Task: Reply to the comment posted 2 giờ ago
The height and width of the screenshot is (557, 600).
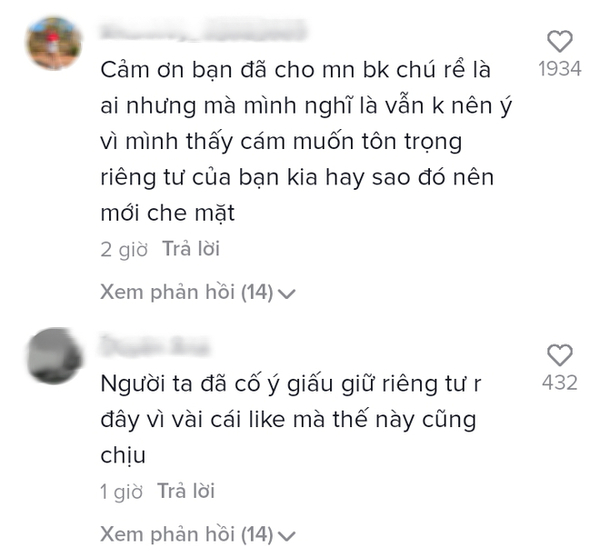Action: point(191,249)
